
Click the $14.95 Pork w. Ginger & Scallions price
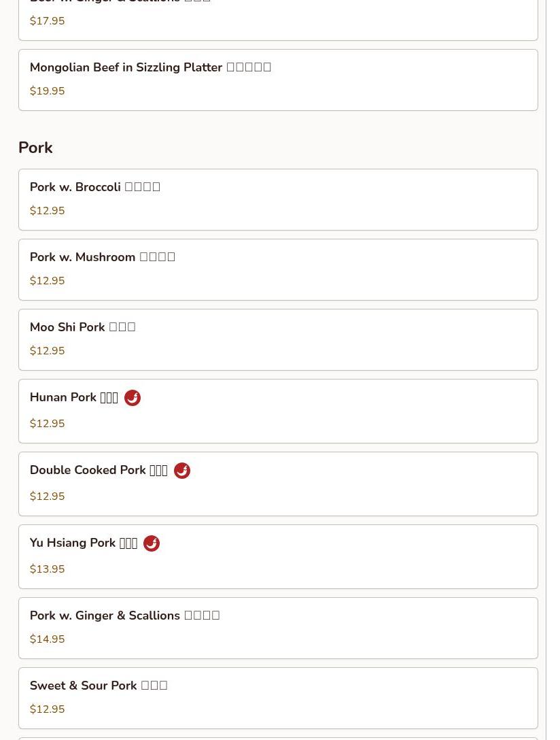tap(48, 639)
